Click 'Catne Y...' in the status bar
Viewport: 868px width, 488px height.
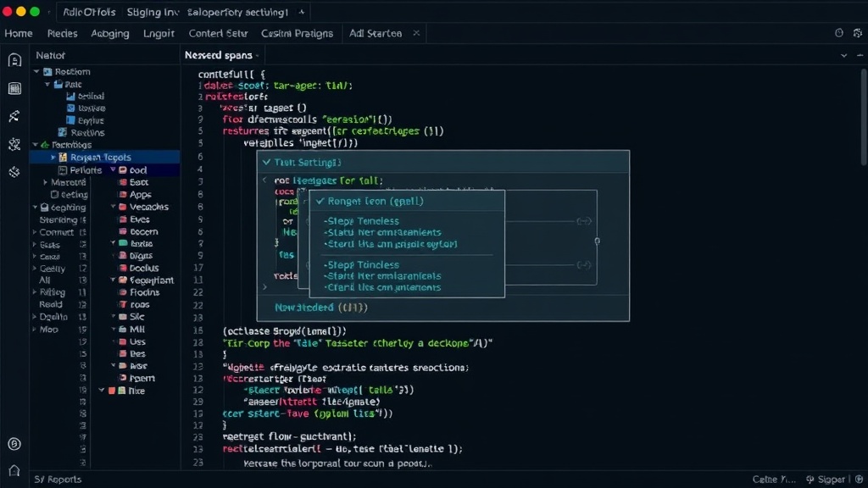point(773,480)
